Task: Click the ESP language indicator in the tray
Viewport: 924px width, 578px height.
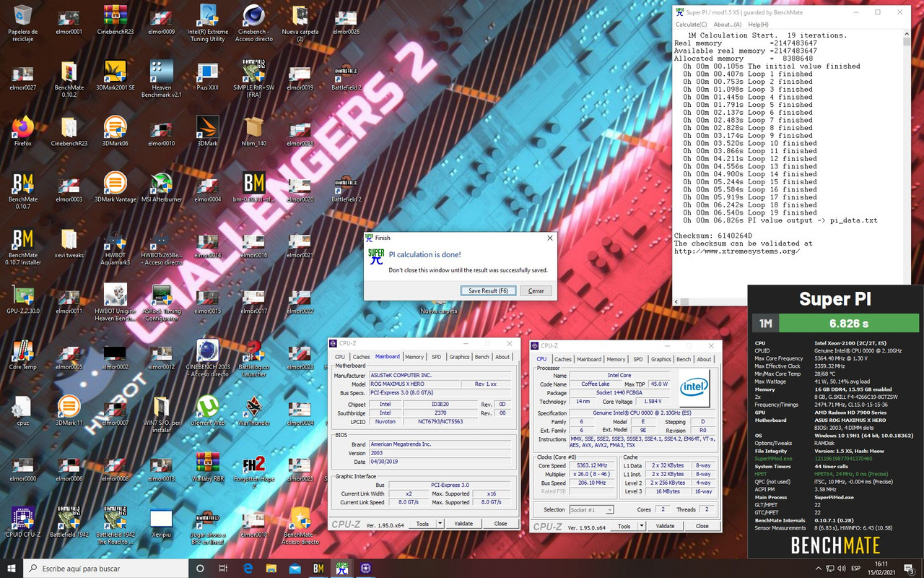Action: tap(855, 569)
